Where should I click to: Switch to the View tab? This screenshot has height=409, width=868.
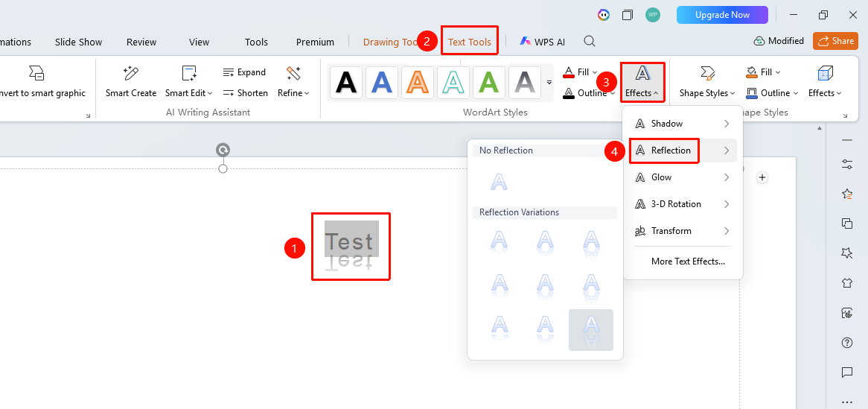click(x=199, y=42)
